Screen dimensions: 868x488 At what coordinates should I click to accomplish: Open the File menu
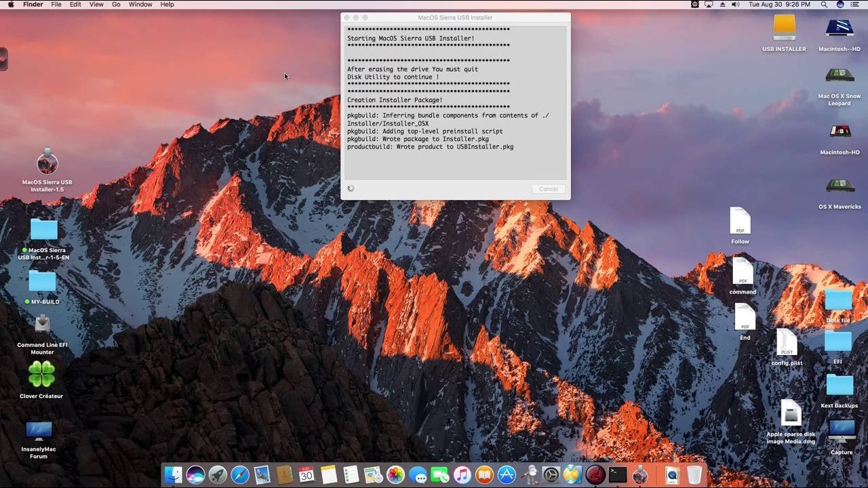click(56, 4)
